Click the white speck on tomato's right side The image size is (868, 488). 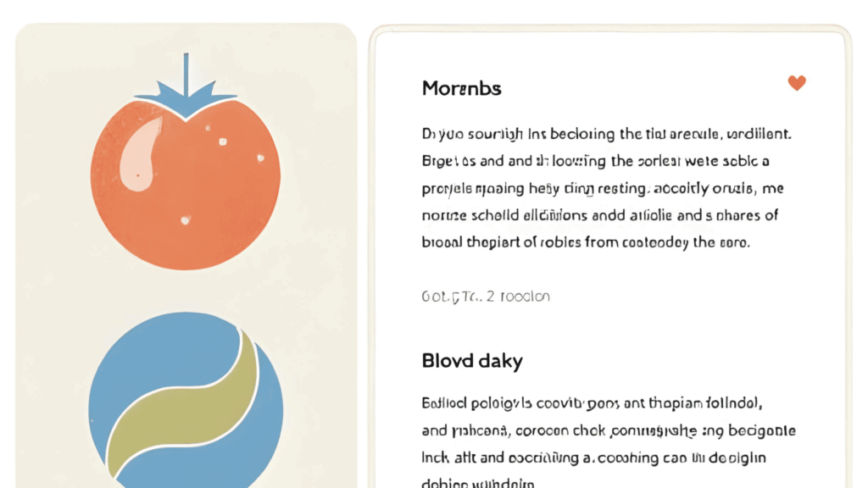click(x=260, y=158)
